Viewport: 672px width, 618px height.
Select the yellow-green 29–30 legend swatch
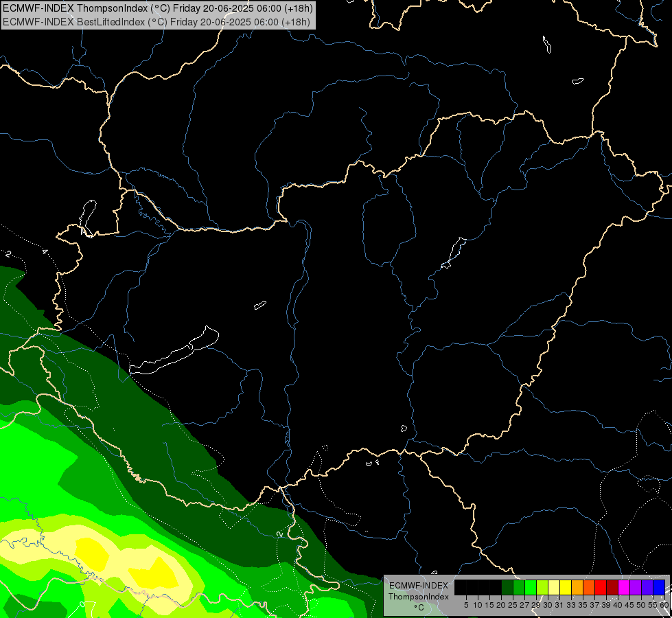542,587
